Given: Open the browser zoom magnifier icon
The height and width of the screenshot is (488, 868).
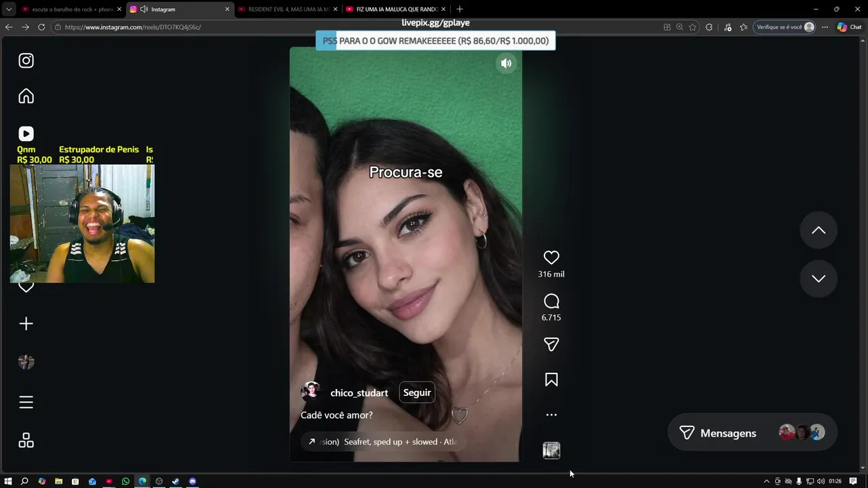Looking at the screenshot, I should pyautogui.click(x=679, y=27).
